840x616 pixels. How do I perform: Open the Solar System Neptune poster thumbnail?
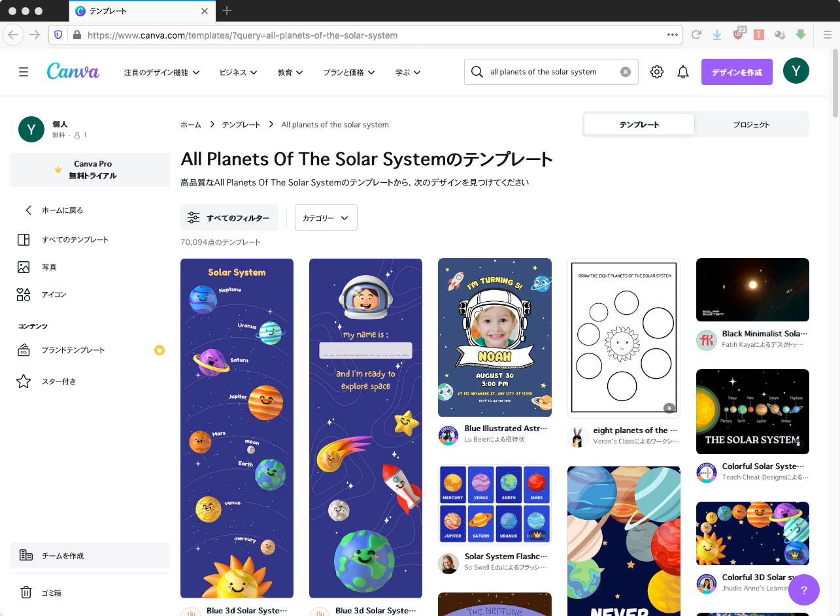point(237,428)
